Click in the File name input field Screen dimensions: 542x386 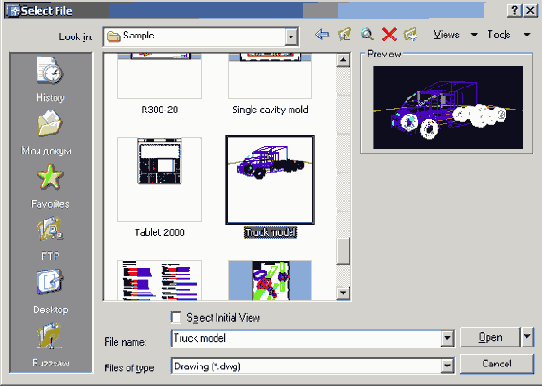pos(306,338)
